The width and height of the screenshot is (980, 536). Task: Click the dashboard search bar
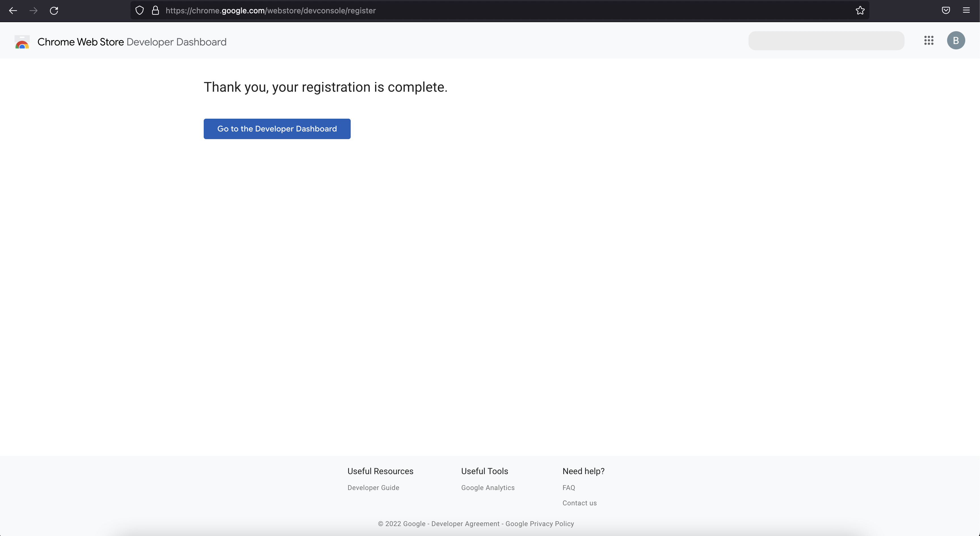click(x=826, y=40)
